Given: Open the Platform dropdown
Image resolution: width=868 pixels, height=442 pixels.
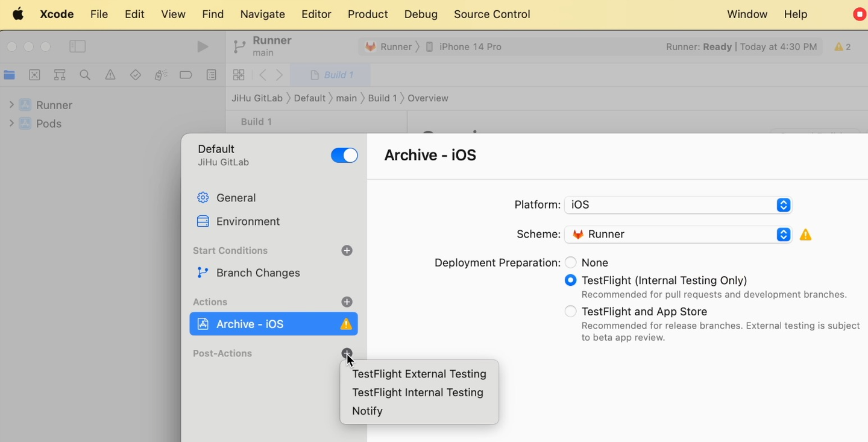Looking at the screenshot, I should click(x=678, y=205).
